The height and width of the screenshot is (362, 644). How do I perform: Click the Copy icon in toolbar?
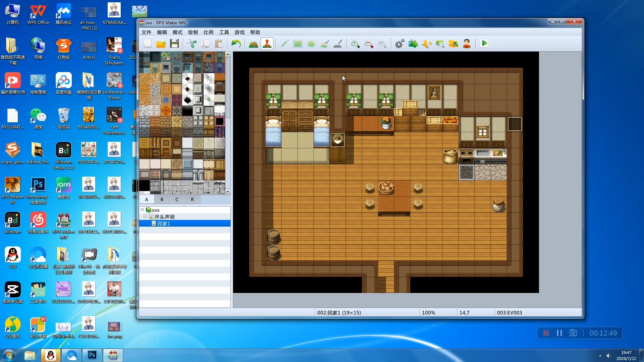pyautogui.click(x=205, y=44)
